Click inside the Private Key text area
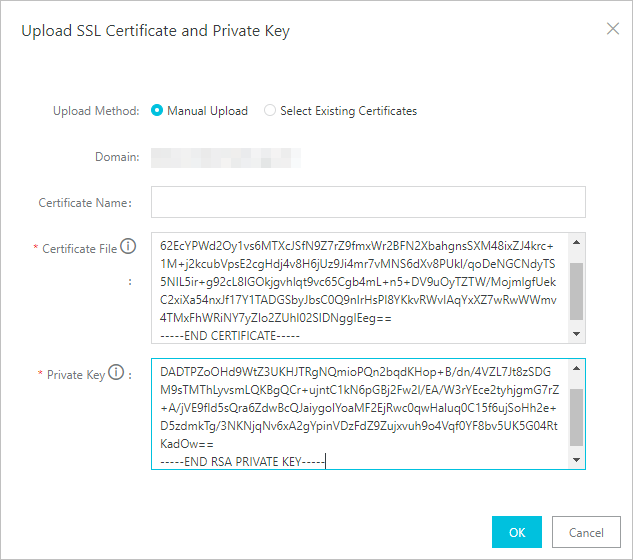Viewport: 633px width, 560px height. click(x=359, y=414)
